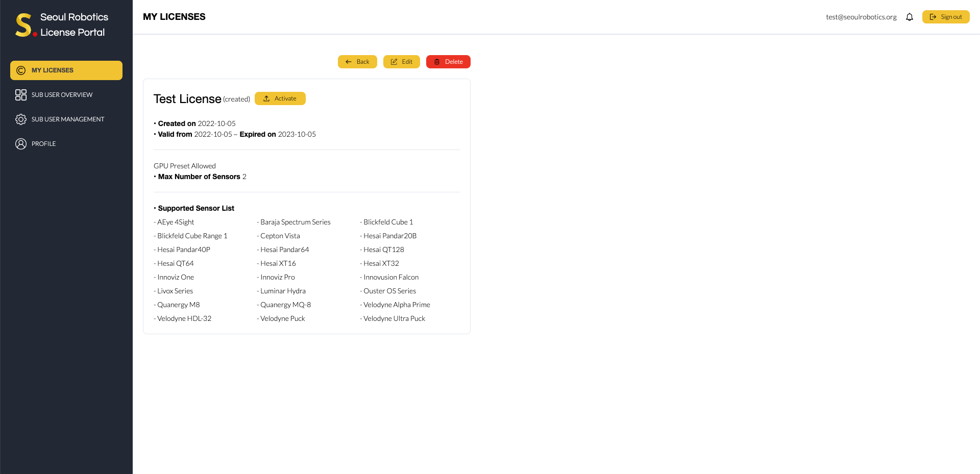Click the Seoul Robotics logo
This screenshot has height=474, width=980.
click(23, 24)
